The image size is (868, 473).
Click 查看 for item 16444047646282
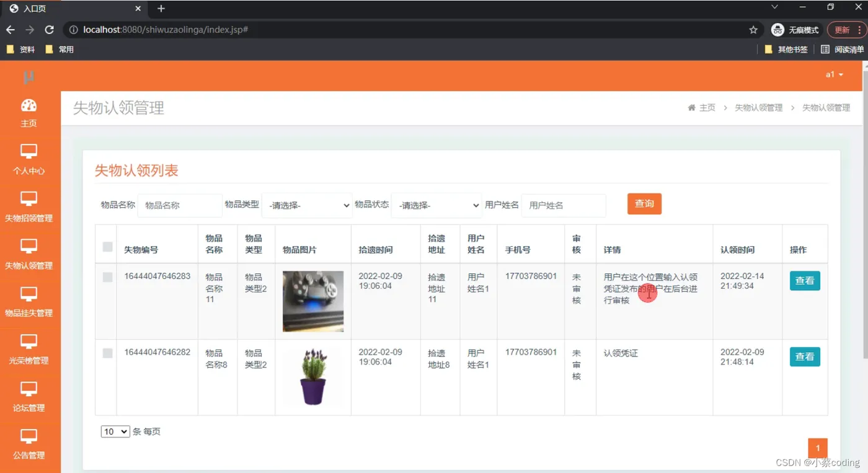point(805,357)
